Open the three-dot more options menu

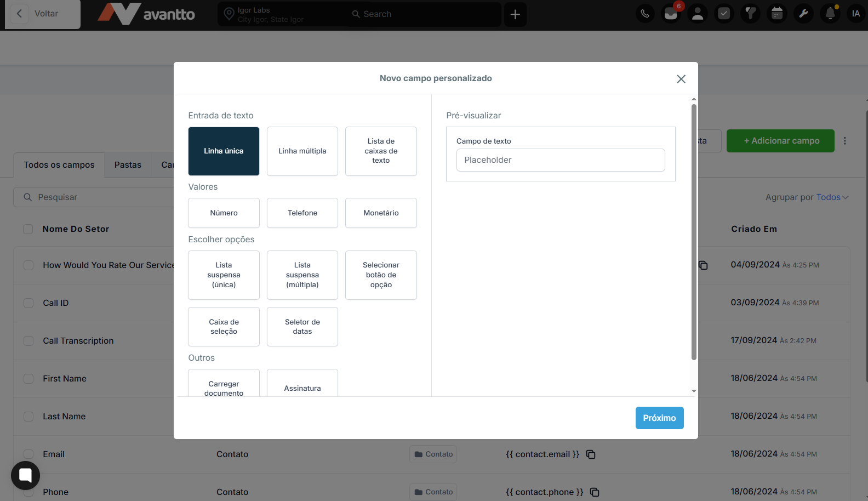845,141
